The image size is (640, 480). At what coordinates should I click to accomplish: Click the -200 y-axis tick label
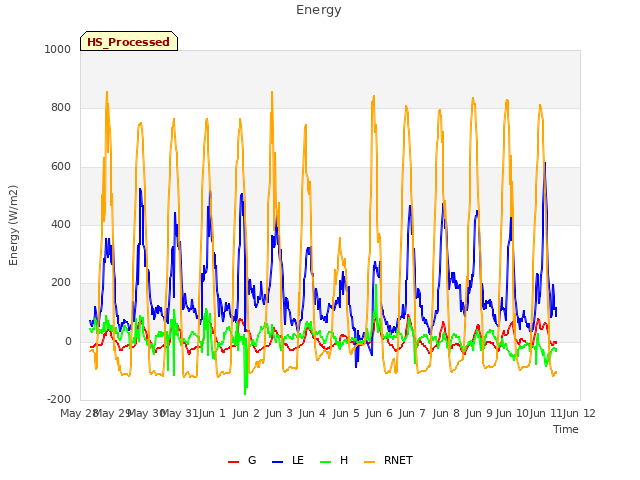click(59, 399)
